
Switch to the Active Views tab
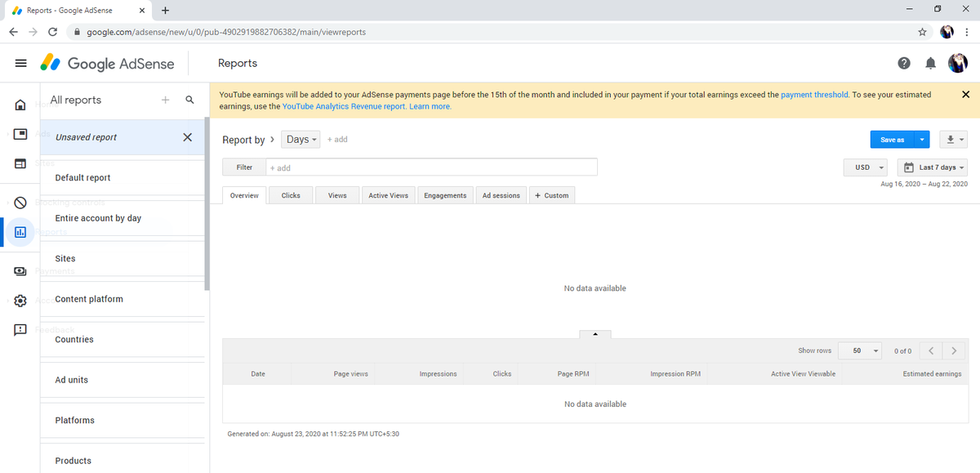[389, 195]
